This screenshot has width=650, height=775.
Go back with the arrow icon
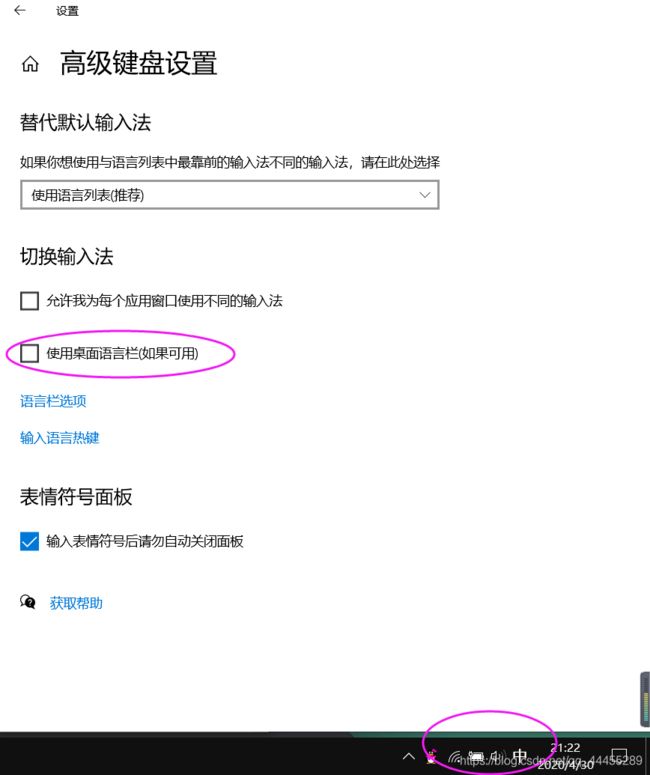click(20, 10)
